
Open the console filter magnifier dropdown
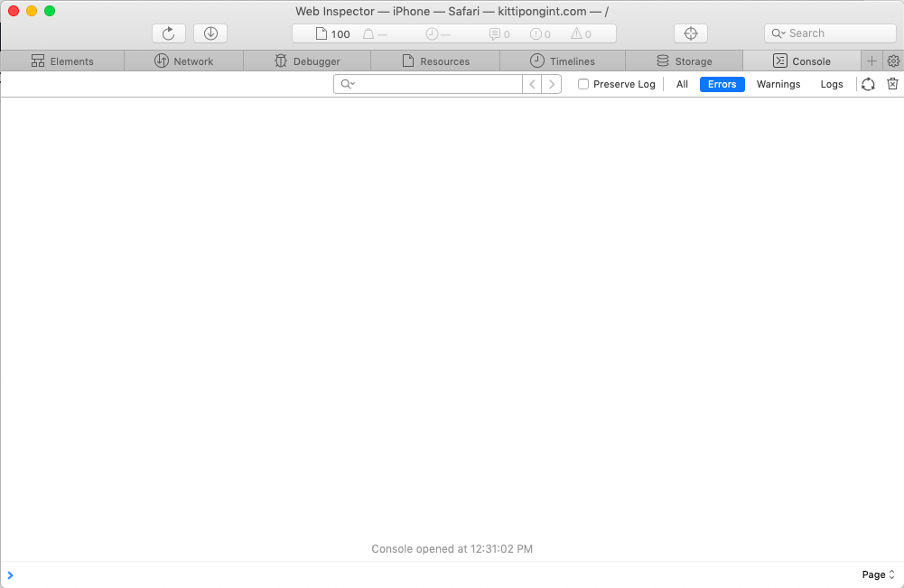(348, 84)
